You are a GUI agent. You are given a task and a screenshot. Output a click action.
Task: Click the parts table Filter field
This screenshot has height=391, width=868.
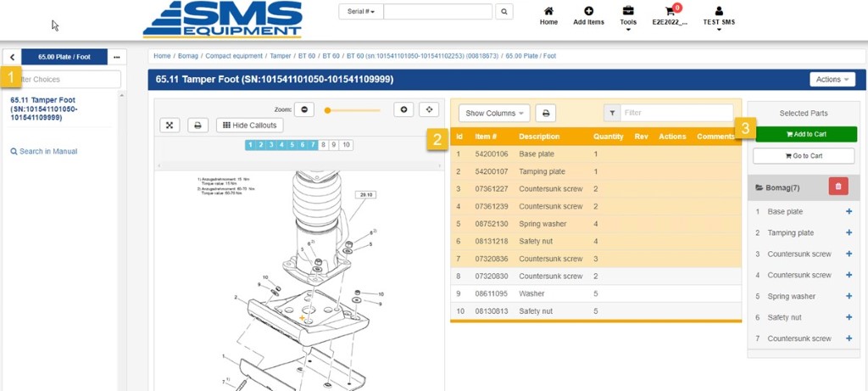pos(676,113)
